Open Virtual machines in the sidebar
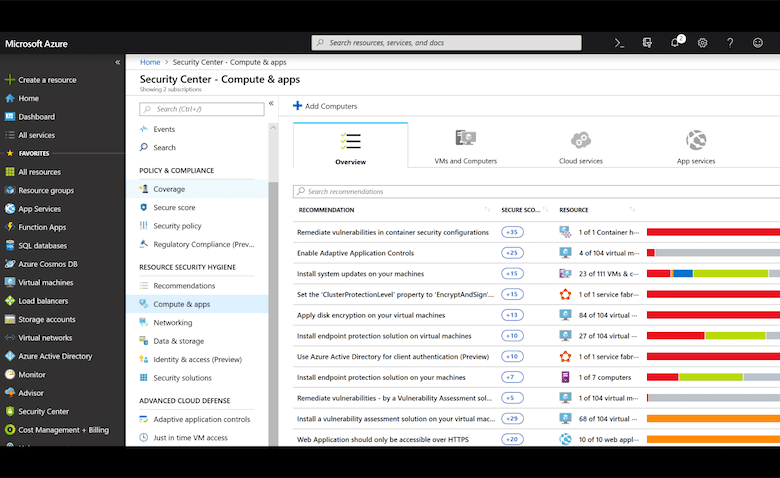The width and height of the screenshot is (780, 478). [x=46, y=282]
